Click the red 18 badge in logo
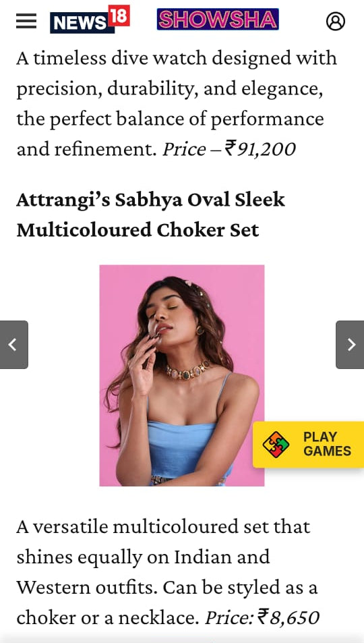The width and height of the screenshot is (364, 643). [x=119, y=16]
